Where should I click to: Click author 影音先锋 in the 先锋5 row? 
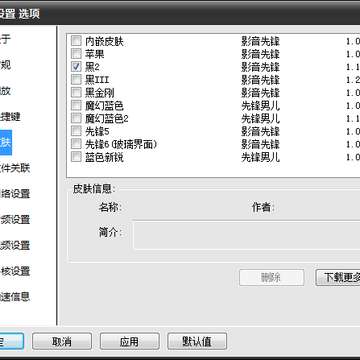pos(260,131)
